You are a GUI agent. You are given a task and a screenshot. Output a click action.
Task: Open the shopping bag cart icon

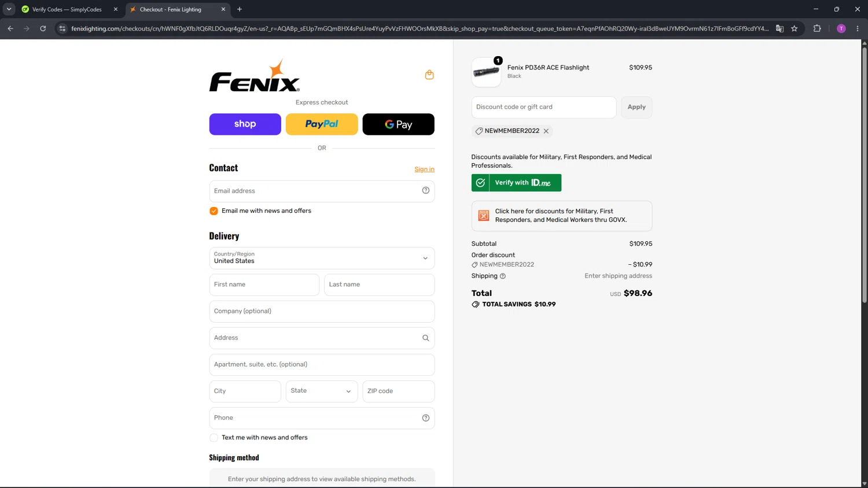pyautogui.click(x=429, y=75)
